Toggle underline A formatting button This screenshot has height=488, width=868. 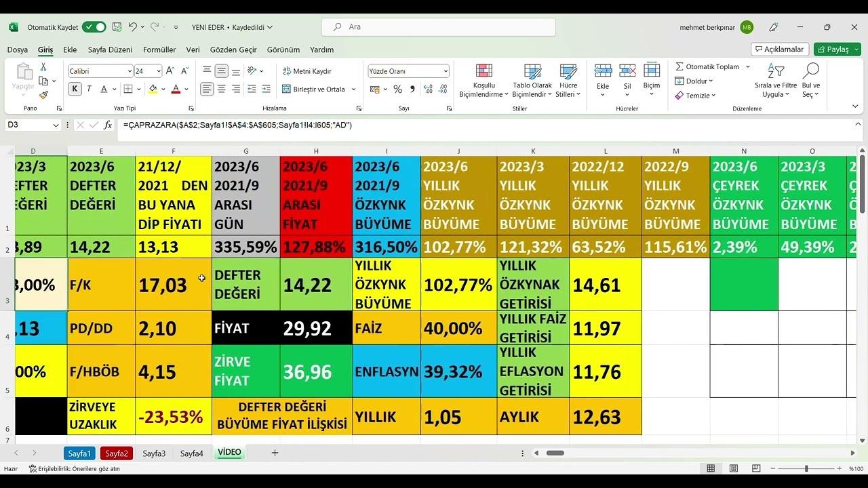(104, 89)
